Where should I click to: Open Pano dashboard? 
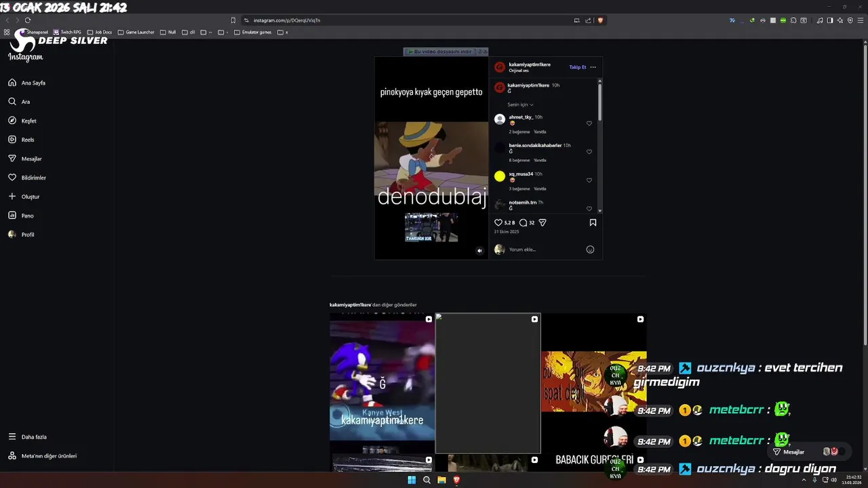pyautogui.click(x=21, y=216)
